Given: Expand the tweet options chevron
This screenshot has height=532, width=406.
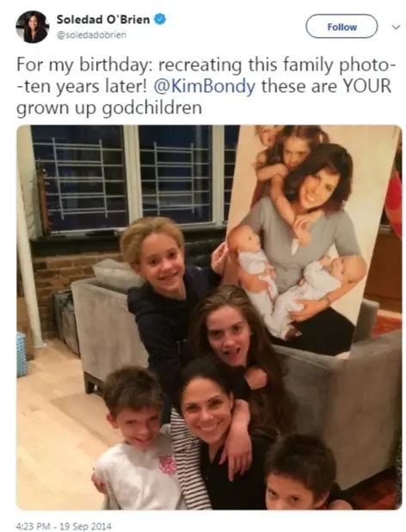Looking at the screenshot, I should pyautogui.click(x=396, y=27).
